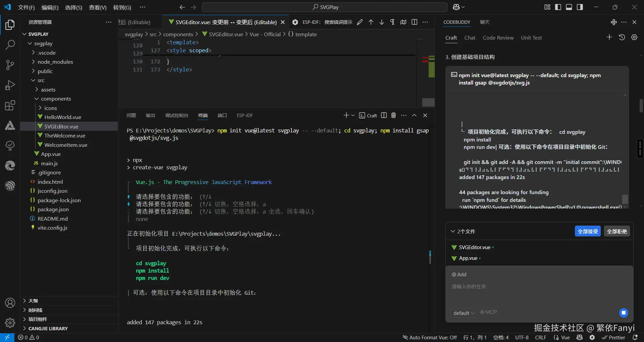
Task: Stop the running CodeBuddy task
Action: tap(624, 313)
